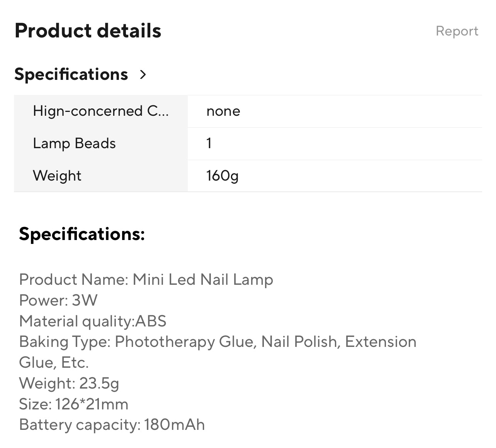496x448 pixels.
Task: Click the 'none' value cell
Action: click(x=223, y=111)
